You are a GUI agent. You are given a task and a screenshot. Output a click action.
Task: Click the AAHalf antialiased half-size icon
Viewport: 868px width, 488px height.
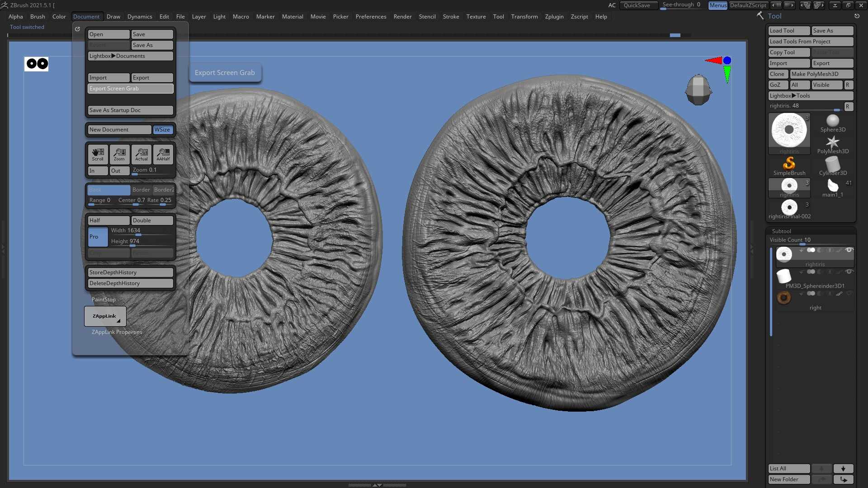point(163,154)
